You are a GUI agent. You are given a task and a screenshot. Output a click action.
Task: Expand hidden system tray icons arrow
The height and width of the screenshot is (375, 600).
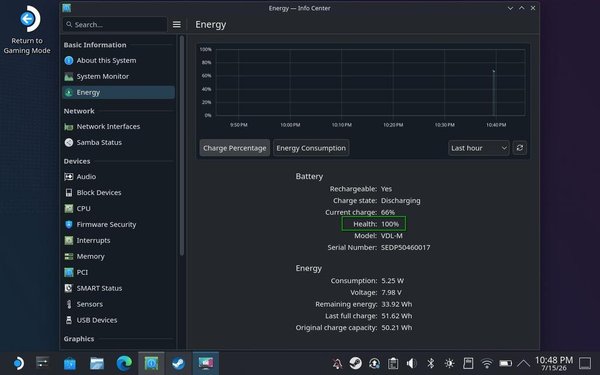(523, 363)
